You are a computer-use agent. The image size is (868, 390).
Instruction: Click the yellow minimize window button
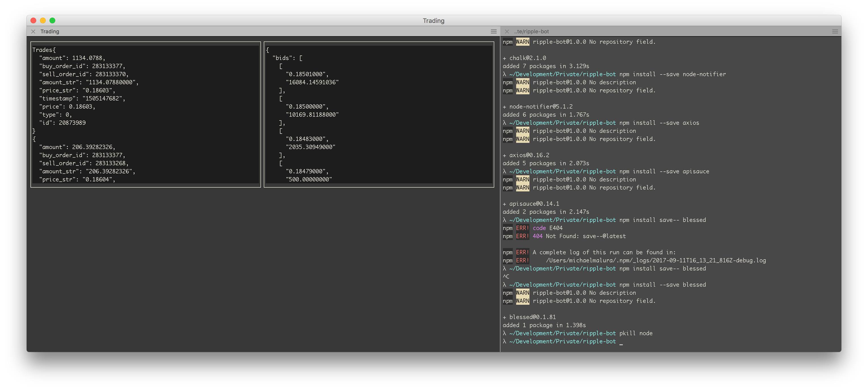click(43, 20)
